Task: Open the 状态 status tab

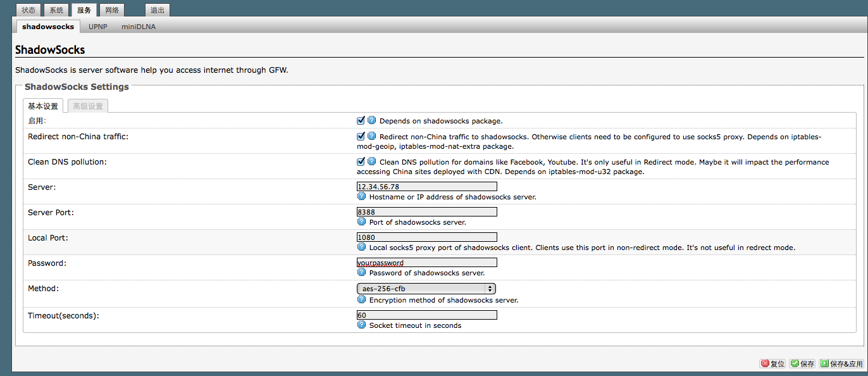Action: pos(28,10)
